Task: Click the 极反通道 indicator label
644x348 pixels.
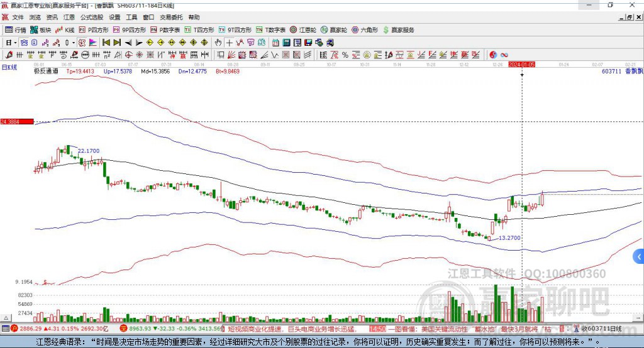Action: [46, 71]
